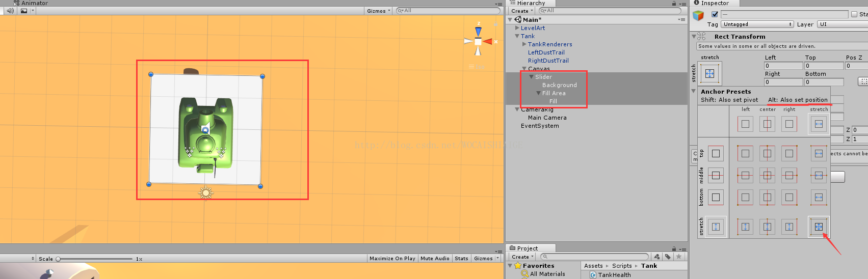Click the Right value field
The width and height of the screenshot is (868, 279).
(783, 82)
